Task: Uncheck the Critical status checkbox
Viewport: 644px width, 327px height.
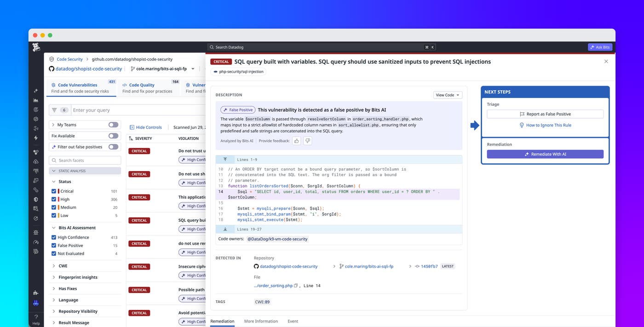Action: tap(54, 191)
